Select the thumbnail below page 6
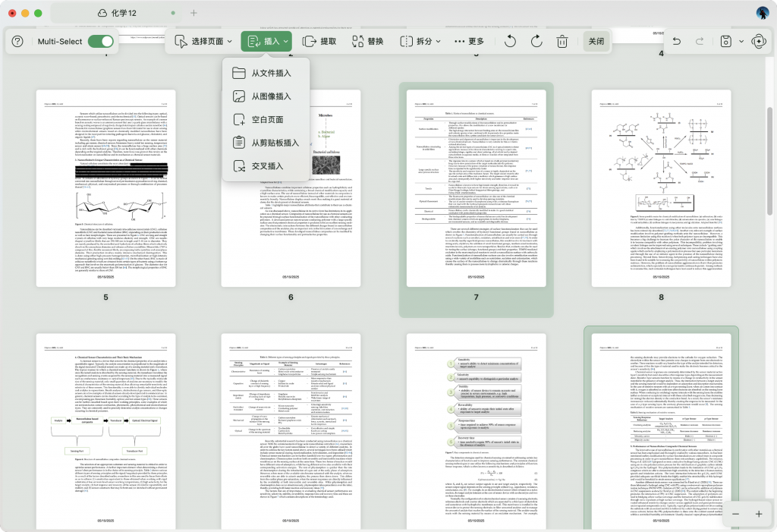777x532 pixels. point(291,431)
